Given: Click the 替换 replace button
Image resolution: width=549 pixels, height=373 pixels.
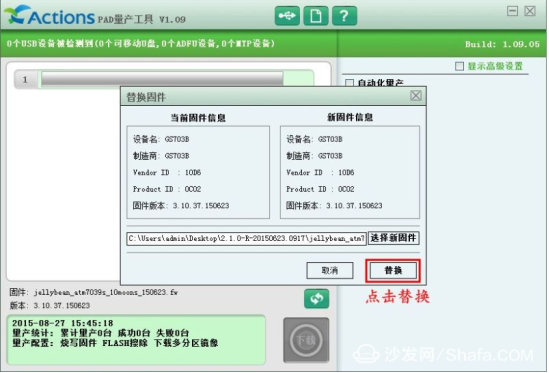Looking at the screenshot, I should coord(393,270).
